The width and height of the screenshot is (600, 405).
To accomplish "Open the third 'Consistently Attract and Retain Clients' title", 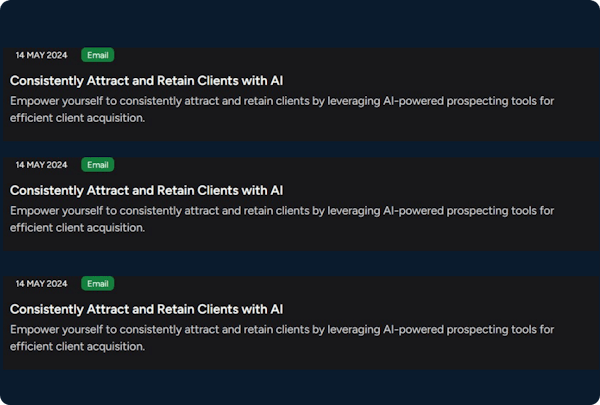I will [147, 309].
